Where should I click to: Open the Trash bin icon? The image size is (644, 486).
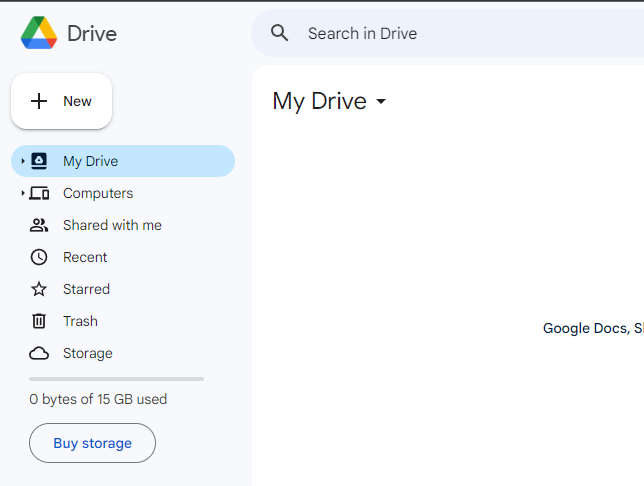pos(39,321)
